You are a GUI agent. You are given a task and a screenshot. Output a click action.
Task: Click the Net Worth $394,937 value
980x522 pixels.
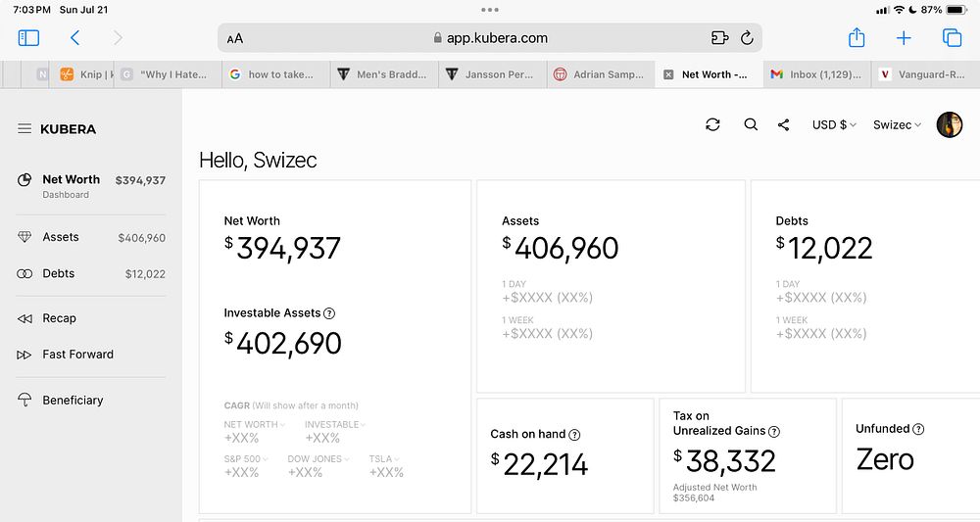pyautogui.click(x=282, y=249)
